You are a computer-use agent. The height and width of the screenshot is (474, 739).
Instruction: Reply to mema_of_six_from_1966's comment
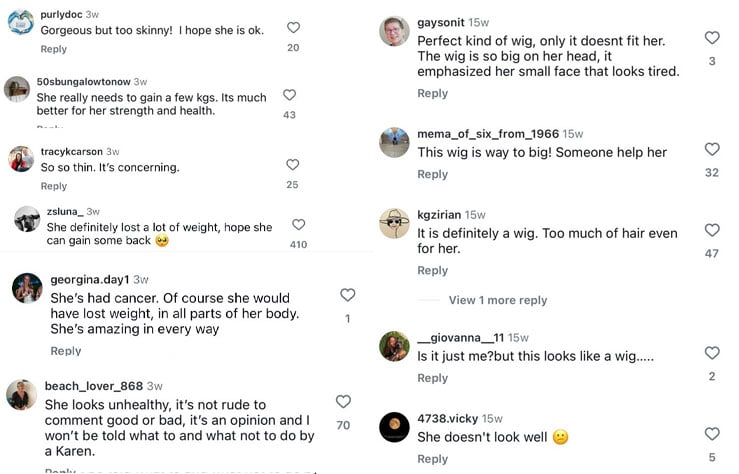point(433,174)
